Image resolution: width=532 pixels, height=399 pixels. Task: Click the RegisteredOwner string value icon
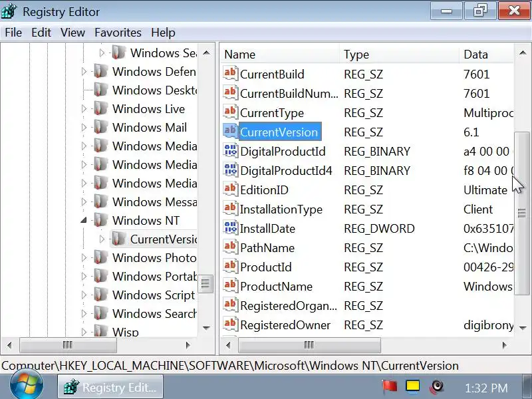(x=230, y=325)
